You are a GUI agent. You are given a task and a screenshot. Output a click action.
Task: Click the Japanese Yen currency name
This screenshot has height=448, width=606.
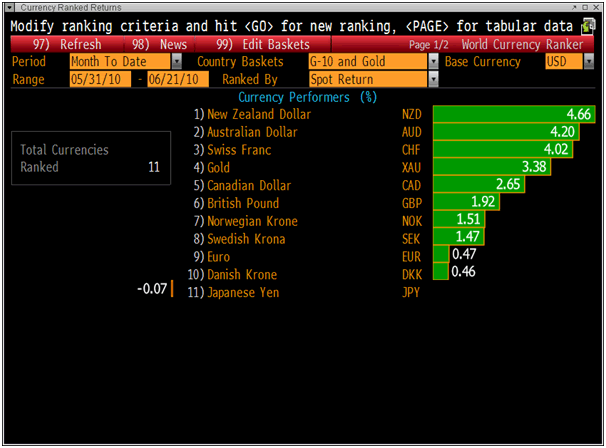click(x=243, y=292)
